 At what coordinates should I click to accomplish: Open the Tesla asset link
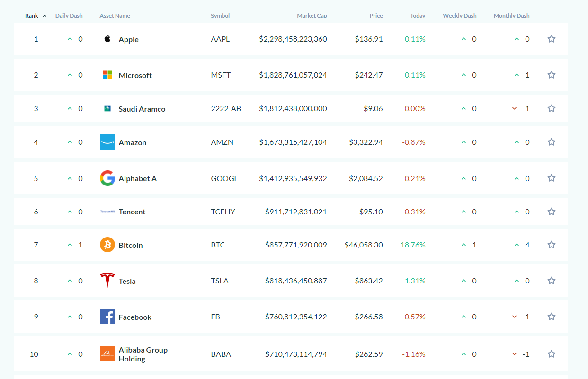point(127,281)
